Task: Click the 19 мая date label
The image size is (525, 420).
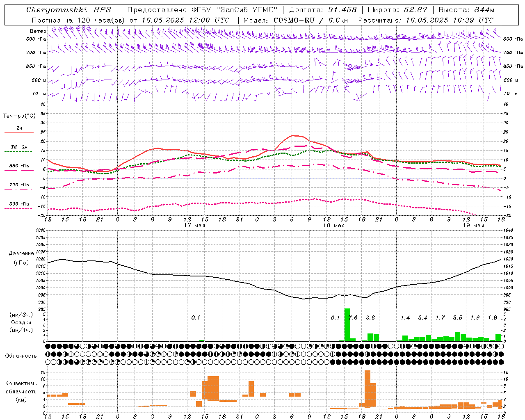Action: 473,226
